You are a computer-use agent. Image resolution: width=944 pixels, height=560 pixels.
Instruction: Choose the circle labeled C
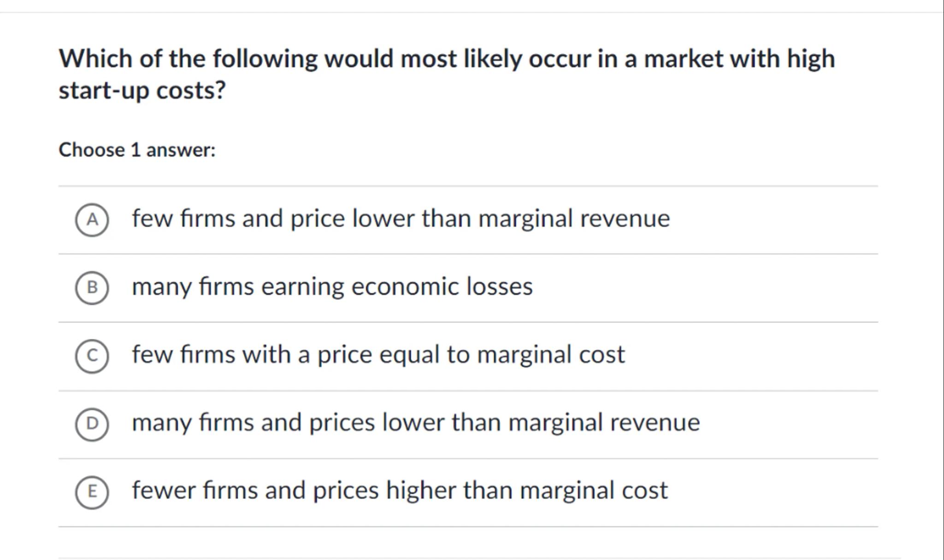[92, 356]
